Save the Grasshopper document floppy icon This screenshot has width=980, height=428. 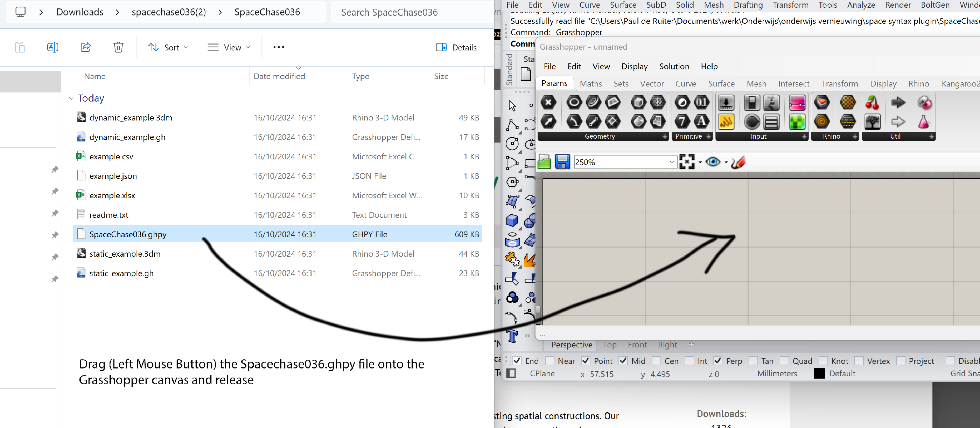coord(562,162)
